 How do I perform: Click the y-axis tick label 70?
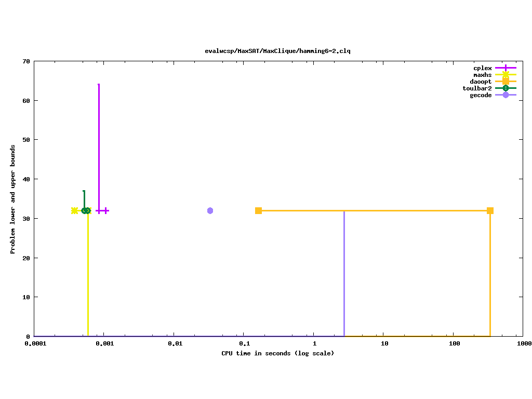pyautogui.click(x=26, y=61)
